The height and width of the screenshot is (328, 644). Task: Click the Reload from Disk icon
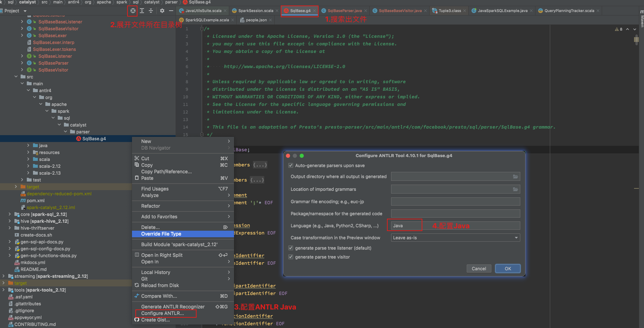pos(137,285)
